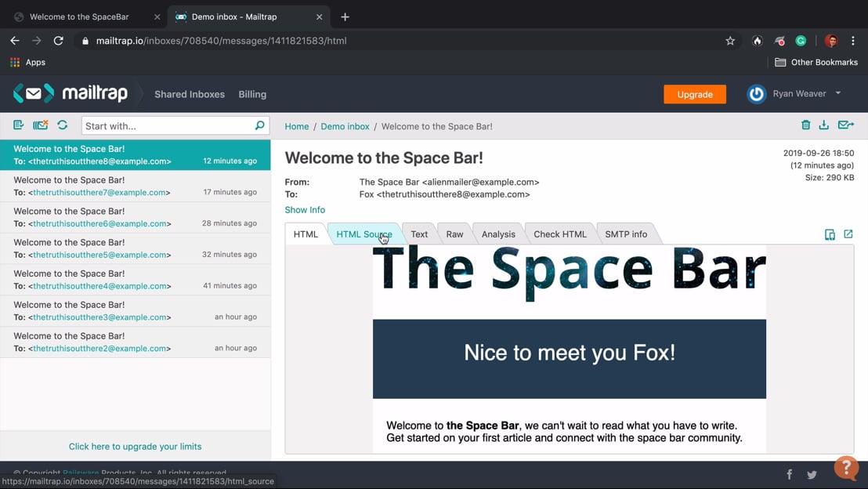Image resolution: width=868 pixels, height=489 pixels.
Task: Go to Demo inbox breadcrumb link
Action: (x=345, y=126)
